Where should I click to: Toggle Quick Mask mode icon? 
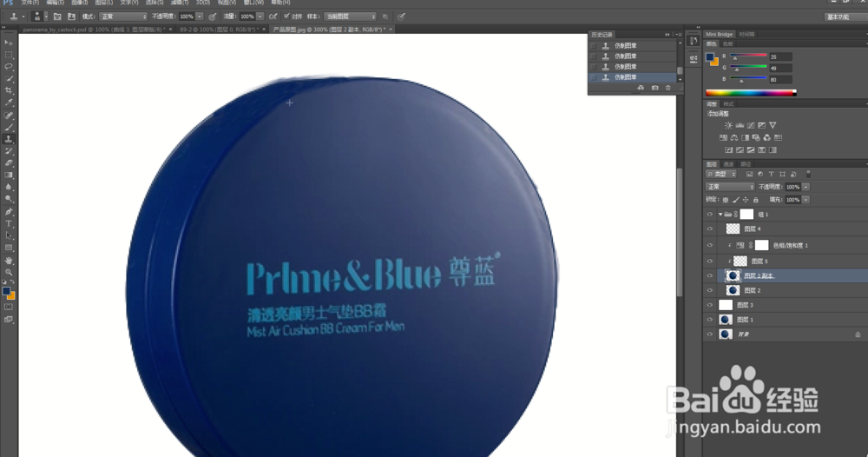point(9,307)
